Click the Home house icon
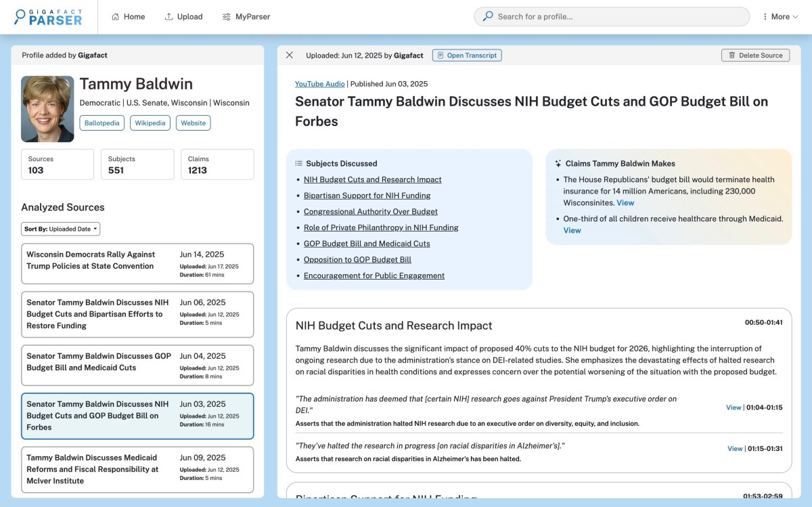812x507 pixels. tap(115, 17)
